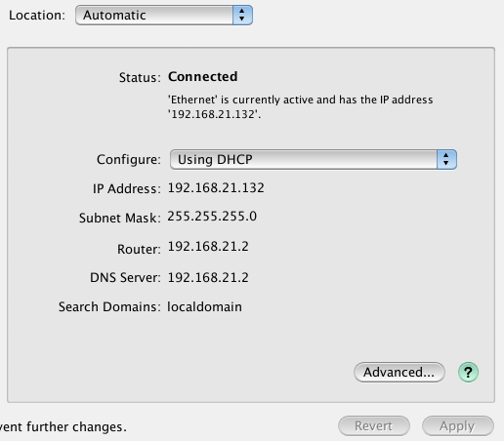504x441 pixels.
Task: Click the Apply button
Action: (458, 425)
